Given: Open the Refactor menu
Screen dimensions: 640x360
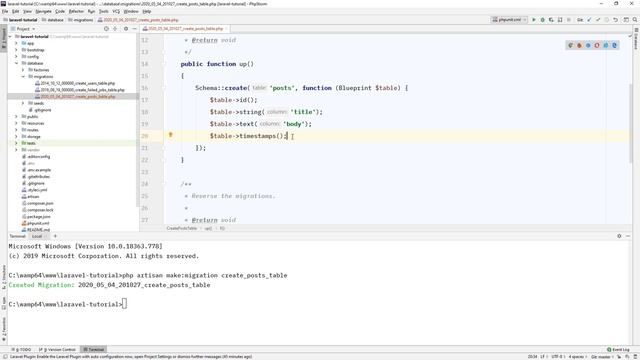Looking at the screenshot, I should tap(76, 11).
